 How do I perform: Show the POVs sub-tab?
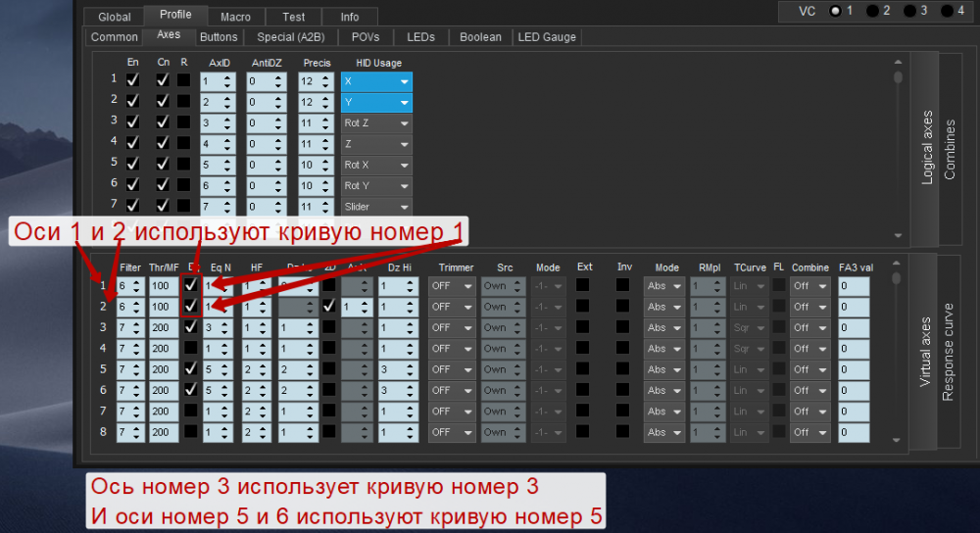[x=366, y=37]
